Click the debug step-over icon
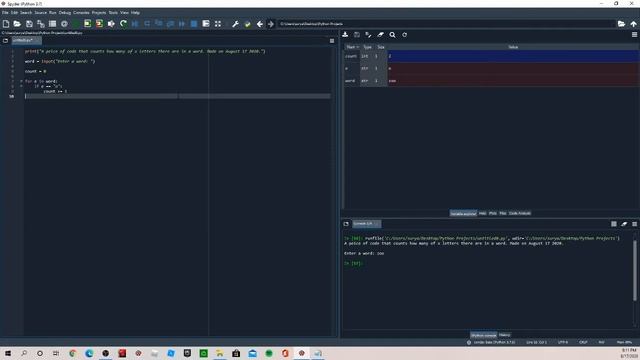Screen dimensions: 640x360 tap(147, 24)
